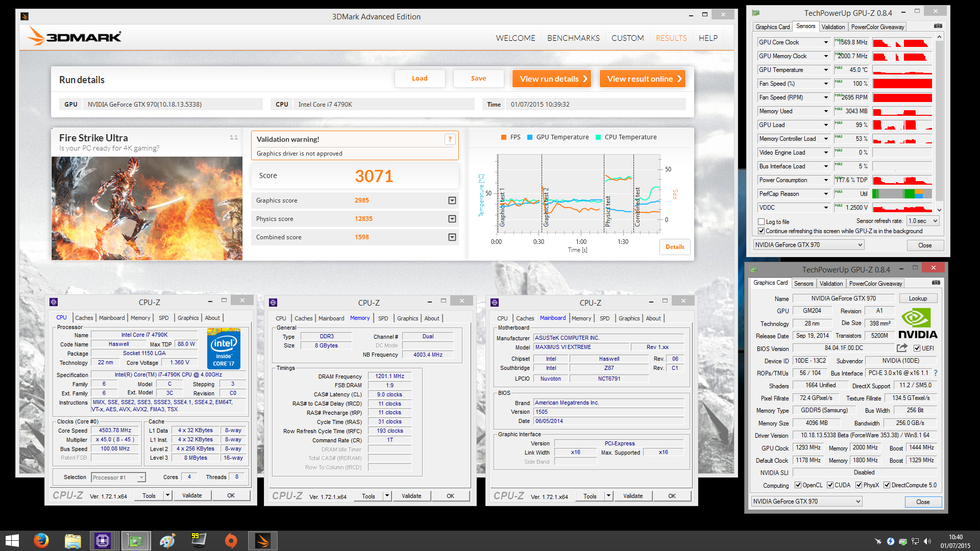Open the Processor #1 selection dropdown
The image size is (980, 551).
(x=118, y=478)
